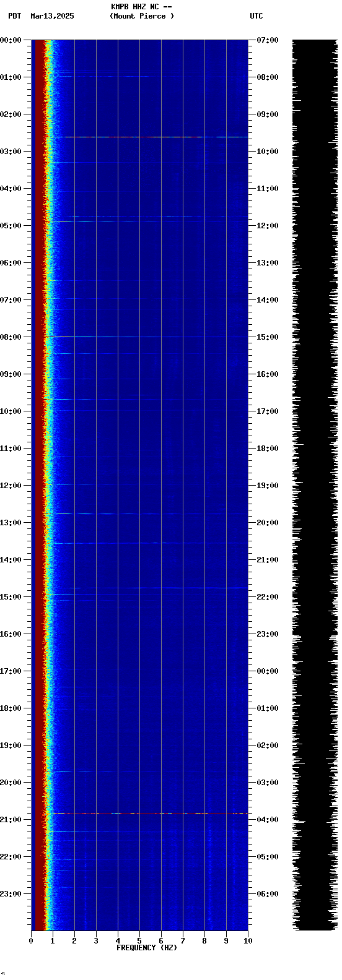Image resolution: width=342 pixels, height=980 pixels.
Task: Click the PDT time label '23:00'
Action: point(11,894)
